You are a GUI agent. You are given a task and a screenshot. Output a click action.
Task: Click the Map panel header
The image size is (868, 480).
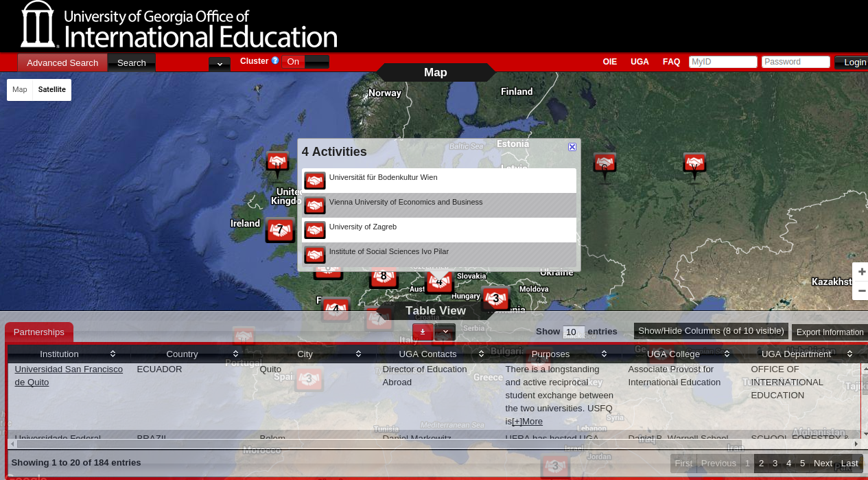436,72
